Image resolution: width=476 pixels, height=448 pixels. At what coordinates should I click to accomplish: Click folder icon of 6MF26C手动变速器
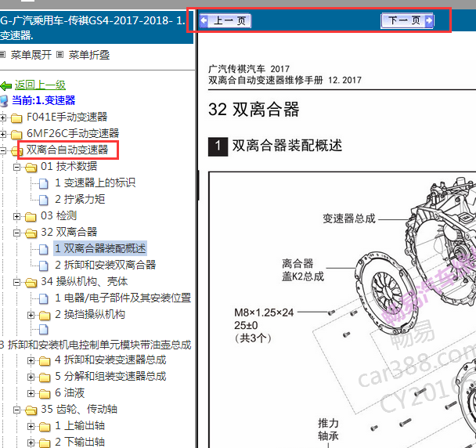click(x=16, y=134)
